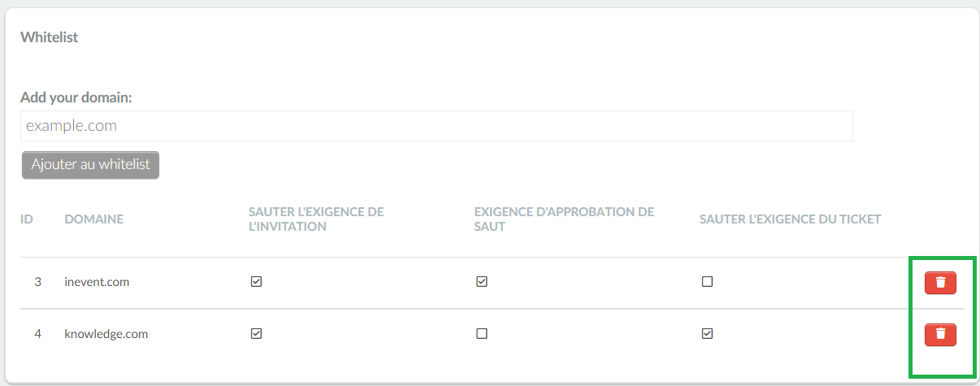The image size is (980, 386).
Task: Select the knowledge.com domain cell
Action: tap(106, 333)
